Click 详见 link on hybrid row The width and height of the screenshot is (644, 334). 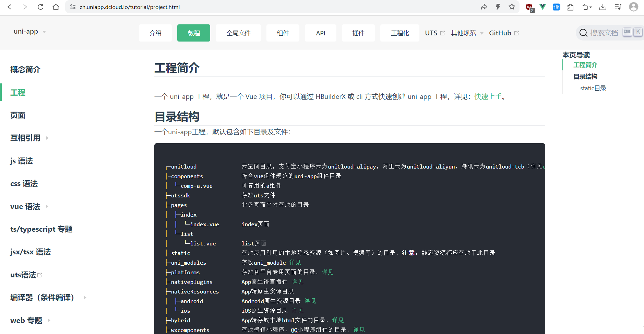pyautogui.click(x=338, y=320)
